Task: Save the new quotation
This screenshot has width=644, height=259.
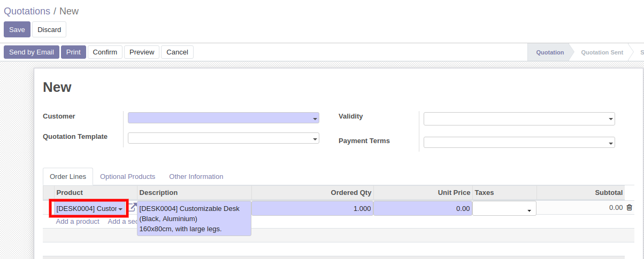Action: (x=17, y=29)
